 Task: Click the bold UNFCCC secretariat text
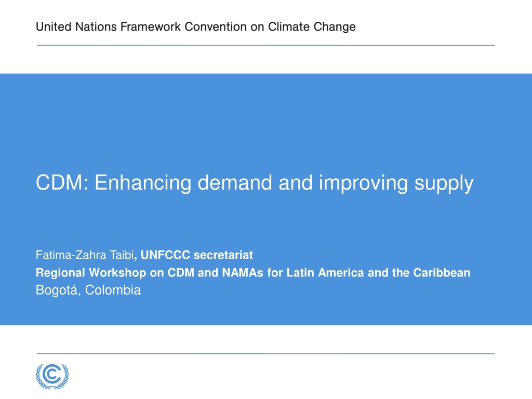[197, 255]
